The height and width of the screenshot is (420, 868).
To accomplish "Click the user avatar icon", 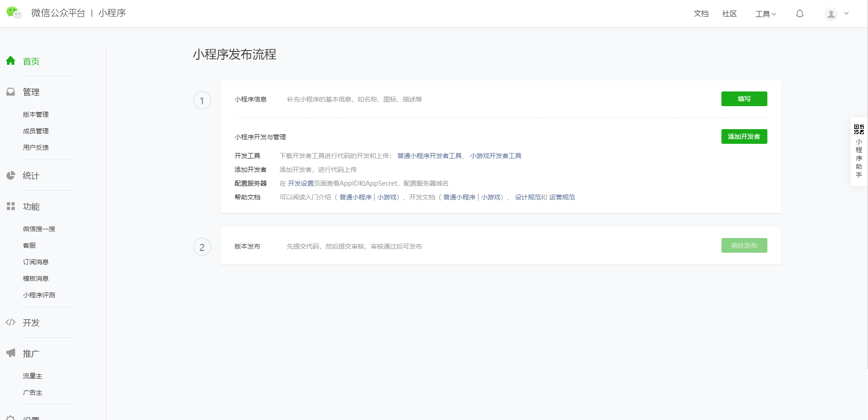I will tap(831, 14).
